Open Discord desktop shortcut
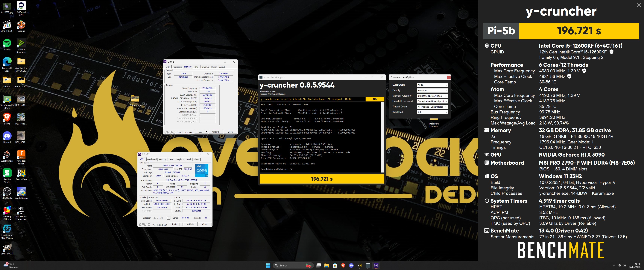Image resolution: width=644 pixels, height=270 pixels. 7,137
